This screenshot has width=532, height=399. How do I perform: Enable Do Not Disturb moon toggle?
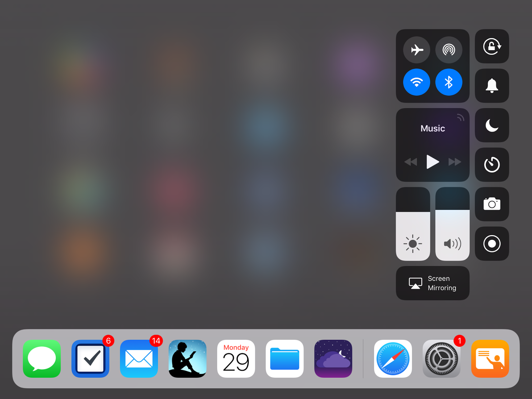[x=492, y=125]
